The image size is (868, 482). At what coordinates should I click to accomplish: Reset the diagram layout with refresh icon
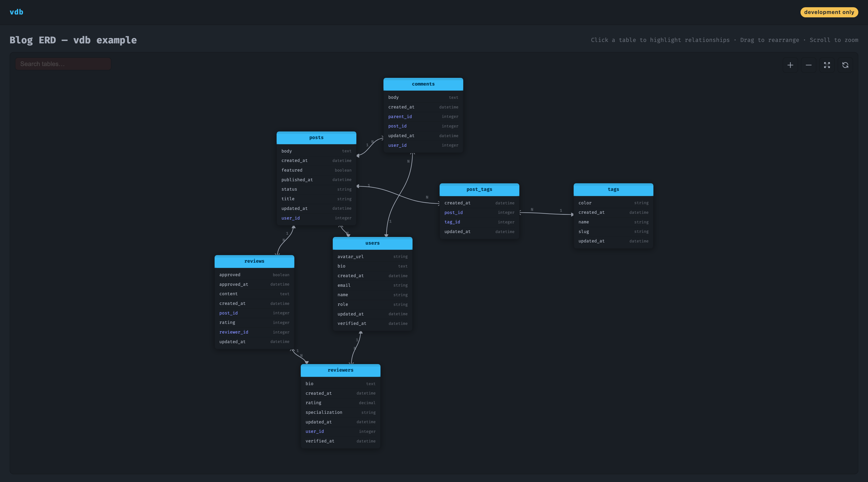pos(845,65)
